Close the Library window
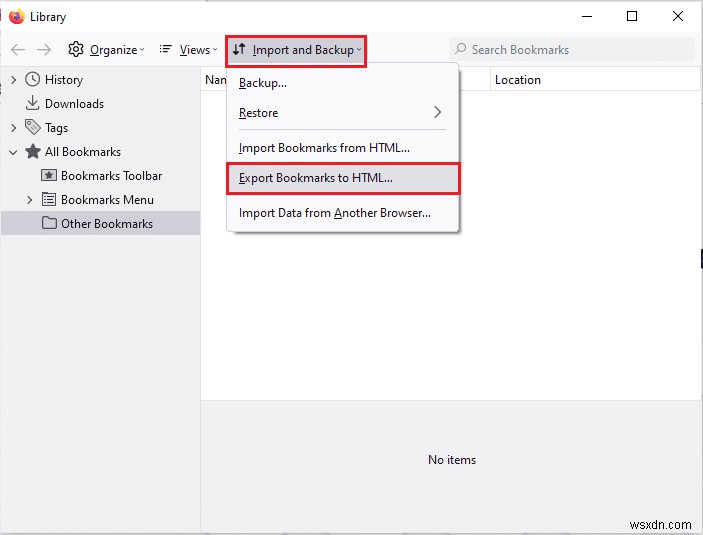 pos(677,17)
